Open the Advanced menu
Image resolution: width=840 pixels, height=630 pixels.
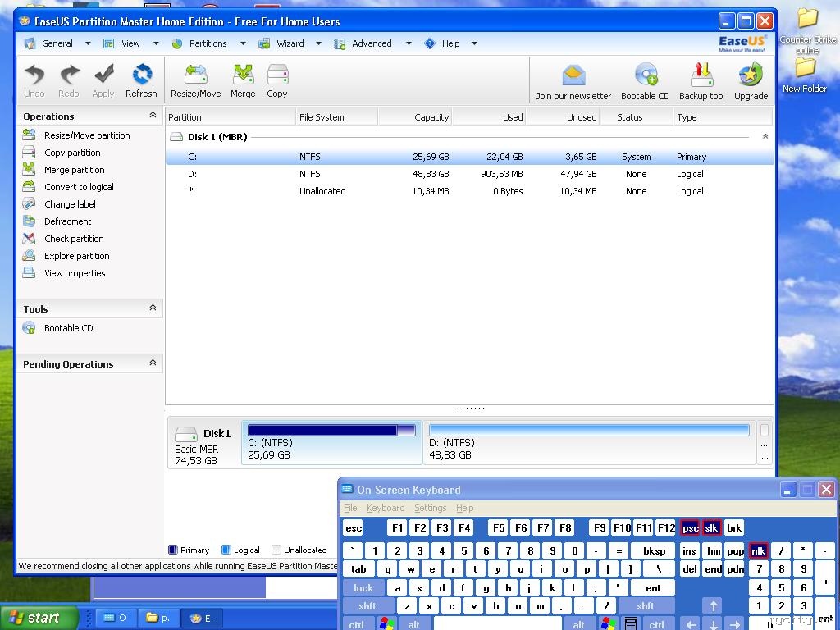point(372,43)
